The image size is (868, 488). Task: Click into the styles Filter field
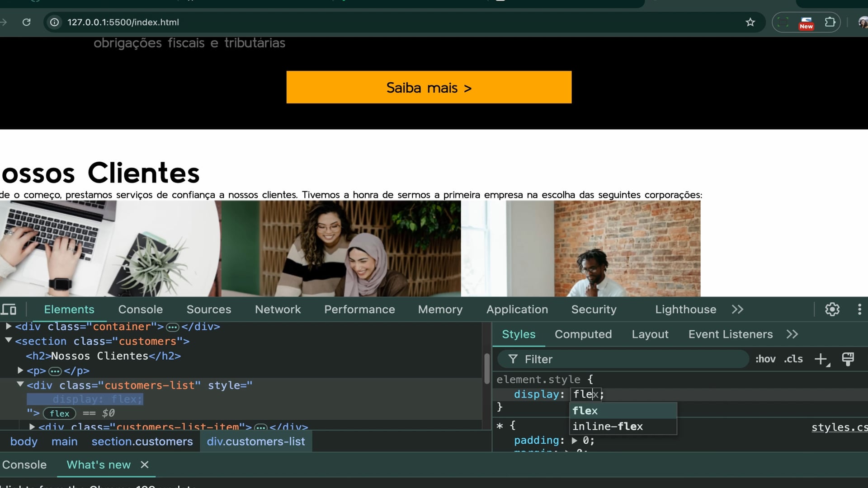click(x=624, y=359)
